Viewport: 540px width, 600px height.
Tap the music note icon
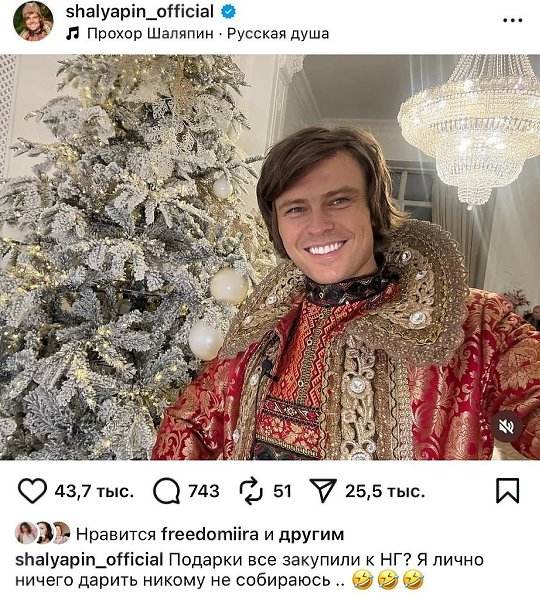tap(72, 34)
